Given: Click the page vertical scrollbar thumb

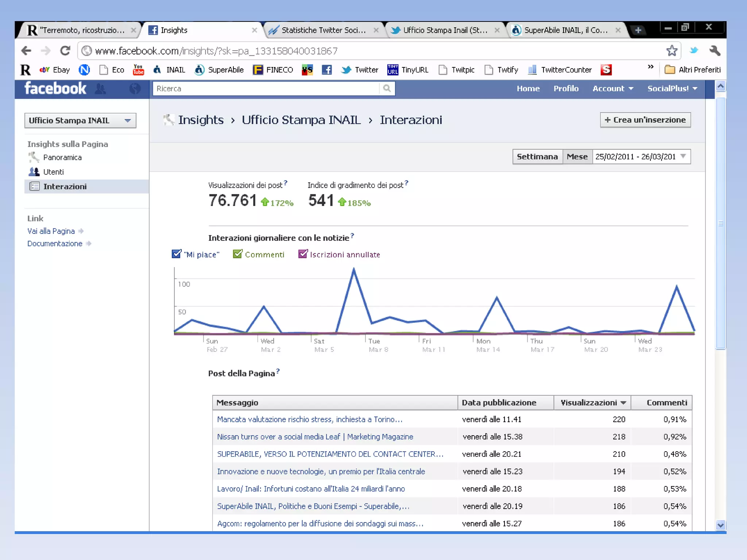Looking at the screenshot, I should [720, 223].
